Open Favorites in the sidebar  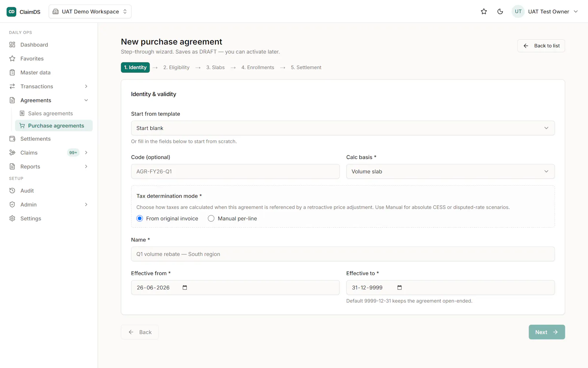click(49, 59)
